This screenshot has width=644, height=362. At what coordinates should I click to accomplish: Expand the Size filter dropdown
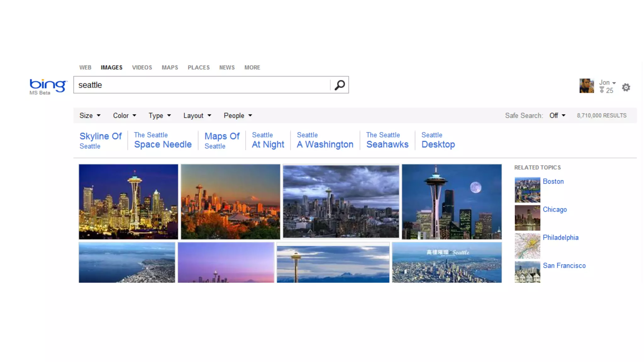point(90,116)
